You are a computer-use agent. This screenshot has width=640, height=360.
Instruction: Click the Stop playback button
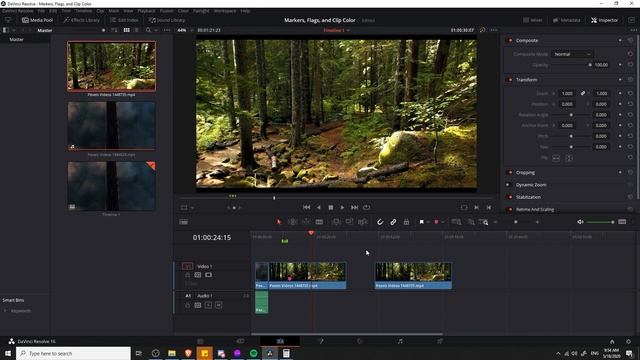coord(331,207)
